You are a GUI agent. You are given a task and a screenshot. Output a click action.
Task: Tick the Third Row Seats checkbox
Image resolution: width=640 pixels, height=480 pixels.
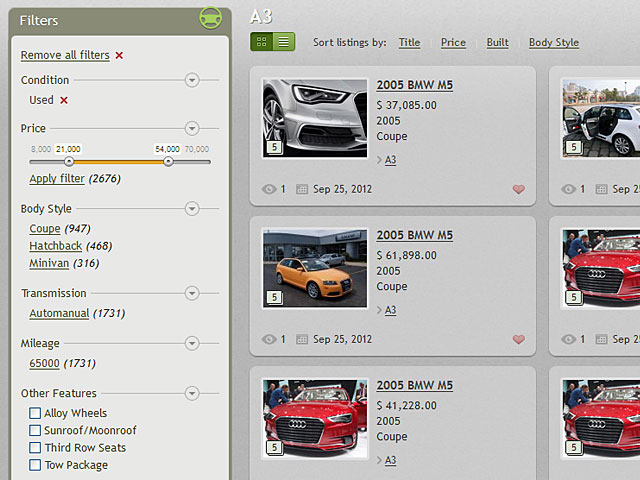point(35,448)
